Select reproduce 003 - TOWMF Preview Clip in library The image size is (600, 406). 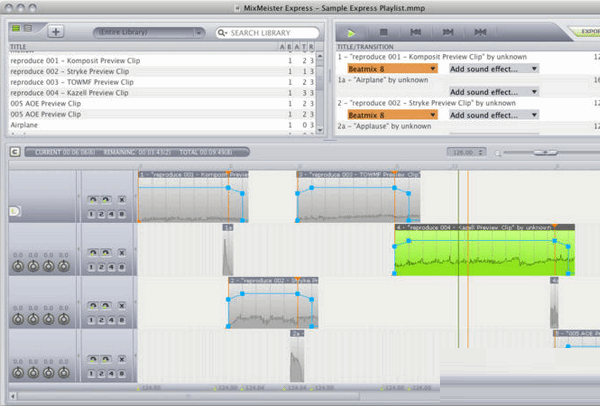[x=70, y=82]
